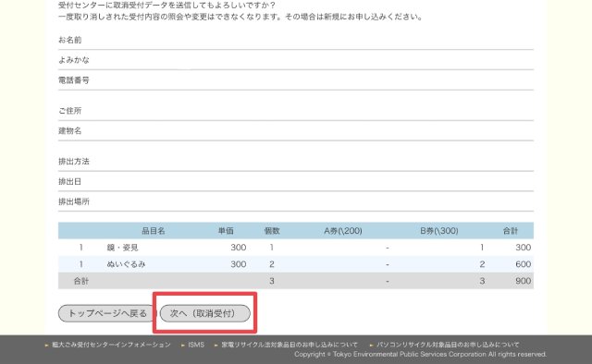592x364 pixels.
Task: Click the お名前 field label
Action: click(70, 40)
